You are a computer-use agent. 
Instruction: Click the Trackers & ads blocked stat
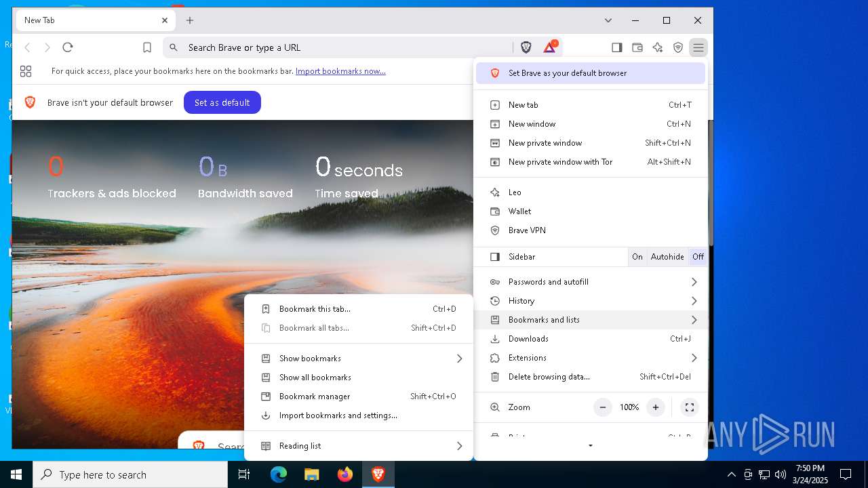112,176
